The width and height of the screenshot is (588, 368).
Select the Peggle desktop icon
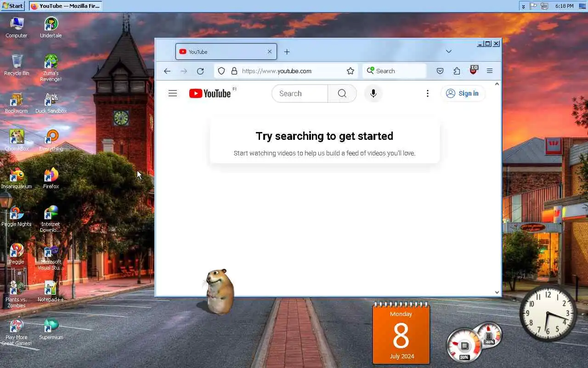tap(17, 254)
